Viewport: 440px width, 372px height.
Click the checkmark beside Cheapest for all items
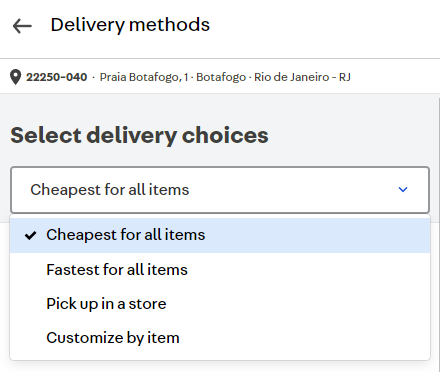pos(30,235)
